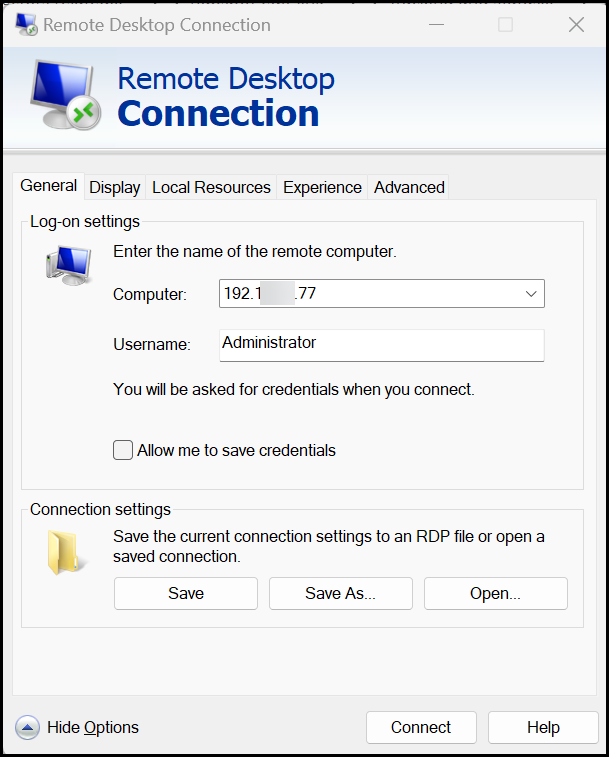
Task: Go to the Advanced tab
Action: (409, 188)
